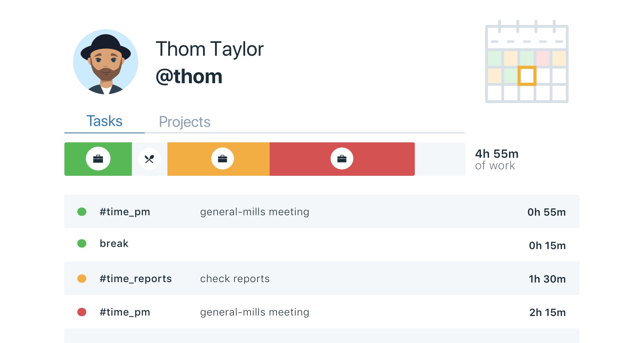The image size is (644, 343).
Task: Open the Projects tab
Action: click(x=185, y=122)
